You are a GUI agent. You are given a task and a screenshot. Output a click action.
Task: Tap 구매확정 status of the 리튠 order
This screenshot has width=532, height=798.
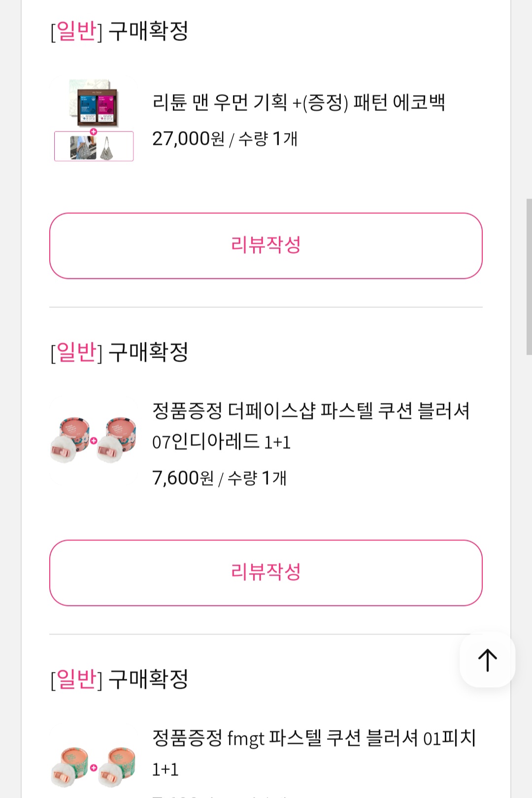148,31
